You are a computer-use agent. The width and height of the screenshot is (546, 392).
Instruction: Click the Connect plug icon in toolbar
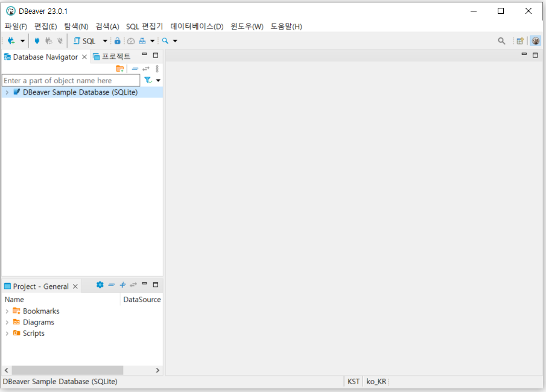[37, 41]
